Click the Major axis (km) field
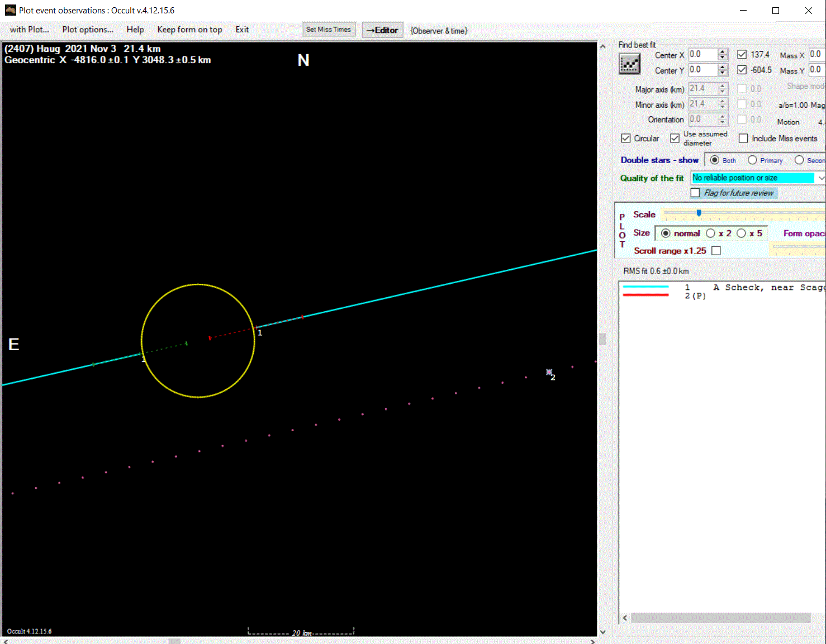 [702, 89]
